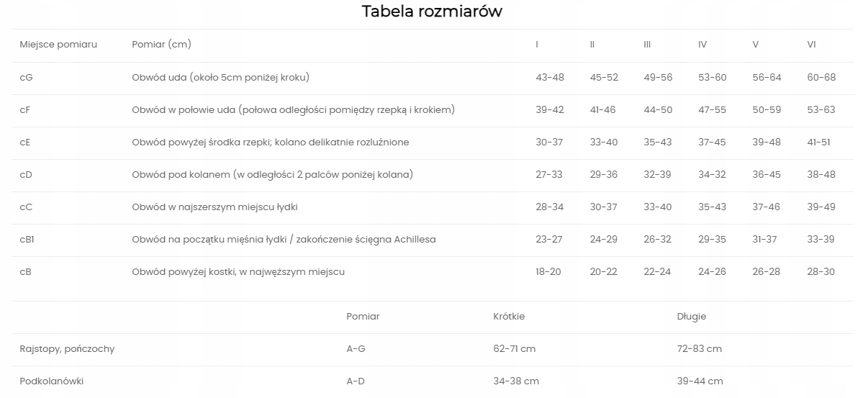Select the 43-48 value in the cG row
This screenshot has height=398, width=868.
coord(550,78)
